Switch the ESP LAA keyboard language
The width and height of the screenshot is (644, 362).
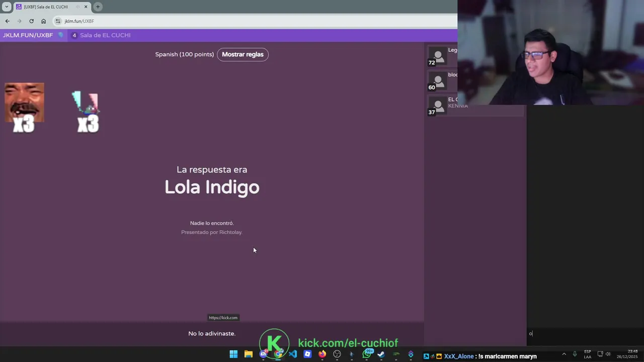[x=588, y=354]
